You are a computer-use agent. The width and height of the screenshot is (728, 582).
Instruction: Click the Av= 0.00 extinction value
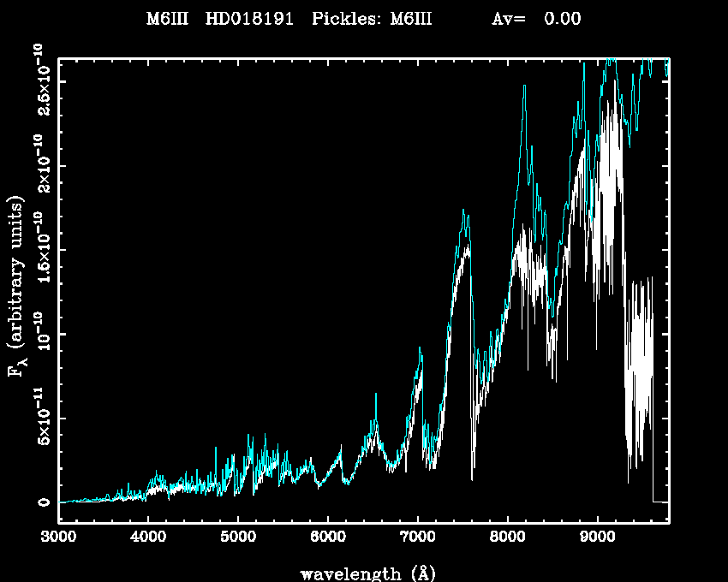(536, 19)
